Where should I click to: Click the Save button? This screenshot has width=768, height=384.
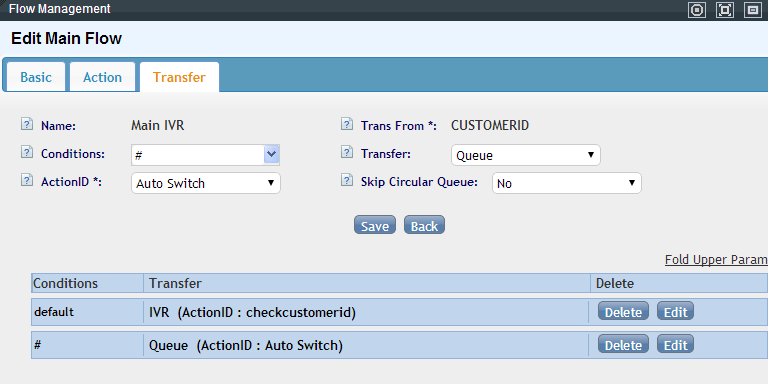pyautogui.click(x=375, y=225)
